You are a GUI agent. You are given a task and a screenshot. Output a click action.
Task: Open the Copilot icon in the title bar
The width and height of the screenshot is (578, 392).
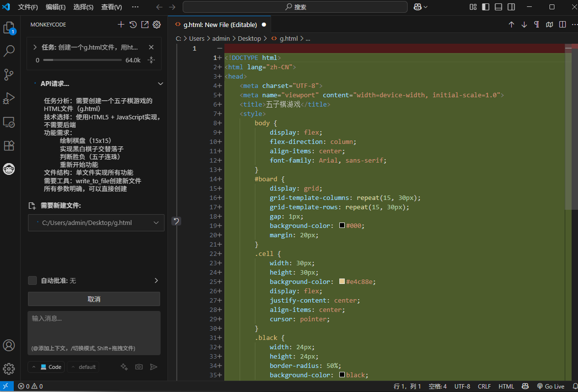point(417,7)
